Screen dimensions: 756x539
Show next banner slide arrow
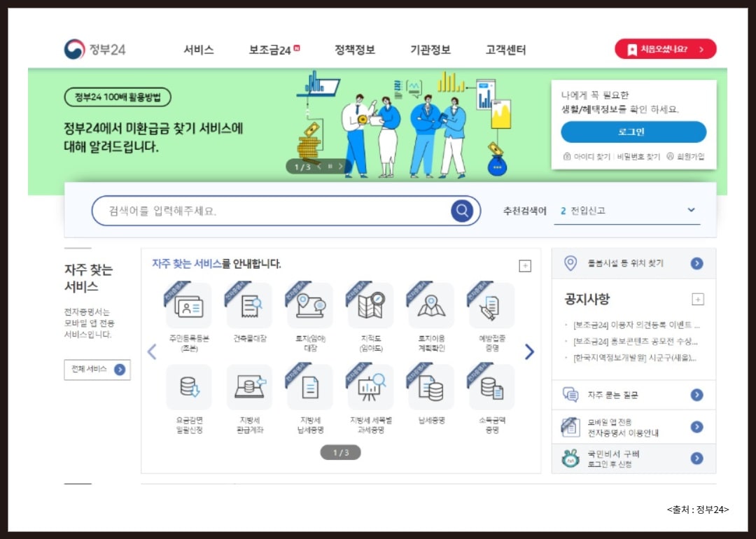coord(341,167)
